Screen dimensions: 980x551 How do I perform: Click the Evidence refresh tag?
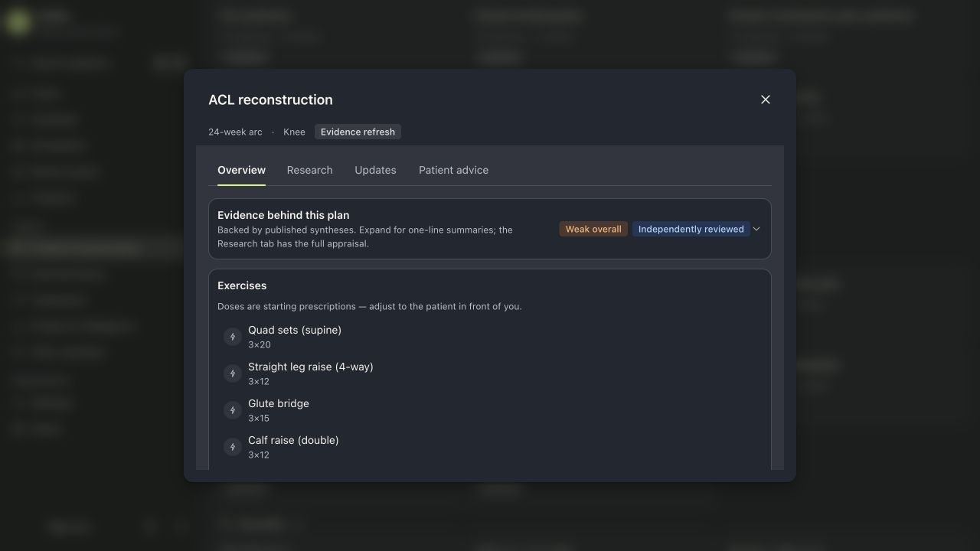358,132
